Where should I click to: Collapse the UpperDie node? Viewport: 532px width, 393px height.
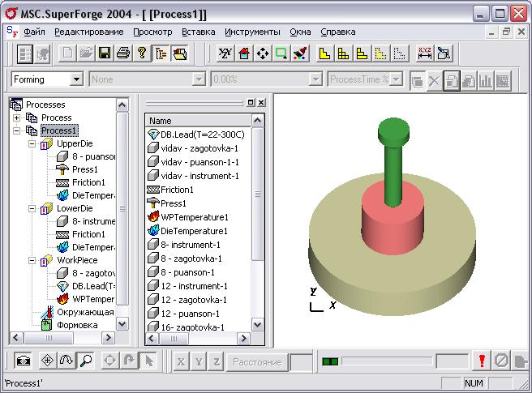(x=32, y=143)
